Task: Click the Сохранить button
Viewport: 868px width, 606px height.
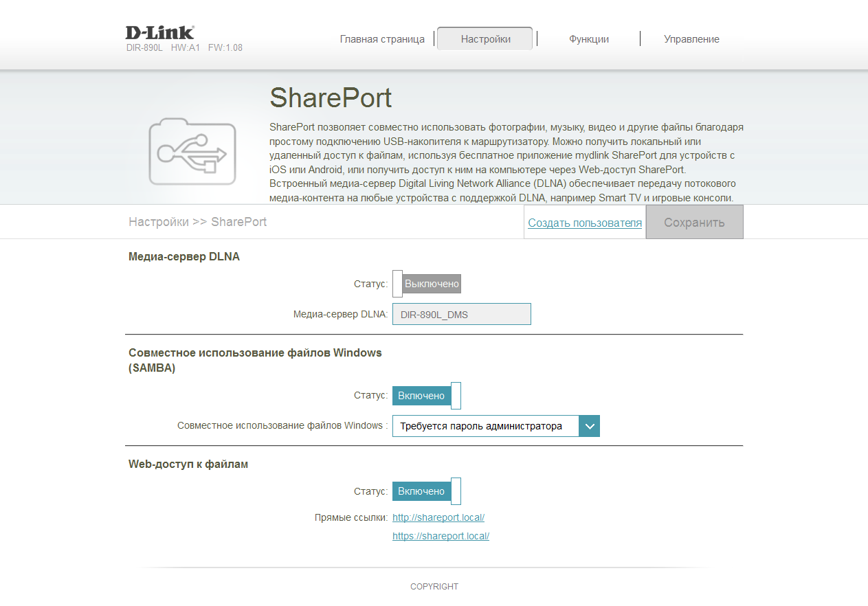Action: click(694, 223)
